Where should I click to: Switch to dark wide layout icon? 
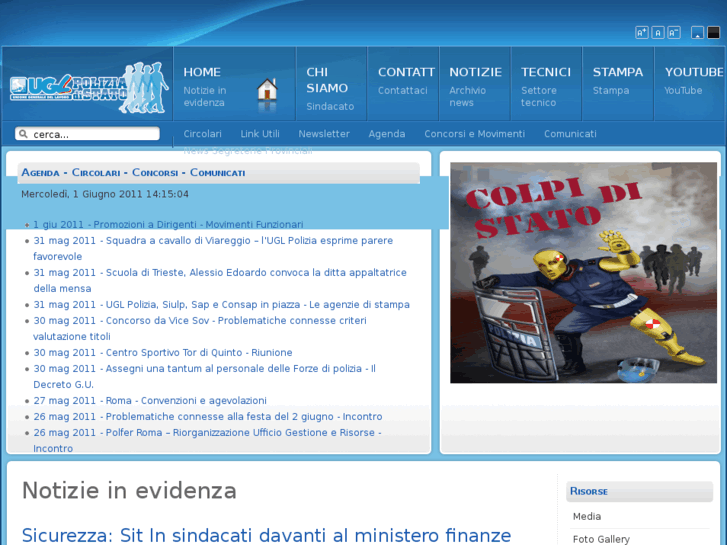pos(713,32)
